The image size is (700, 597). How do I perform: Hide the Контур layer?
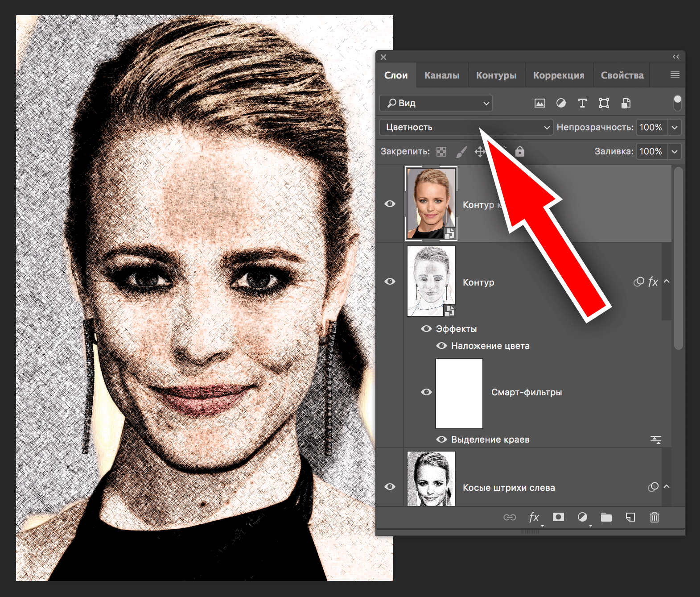(390, 282)
